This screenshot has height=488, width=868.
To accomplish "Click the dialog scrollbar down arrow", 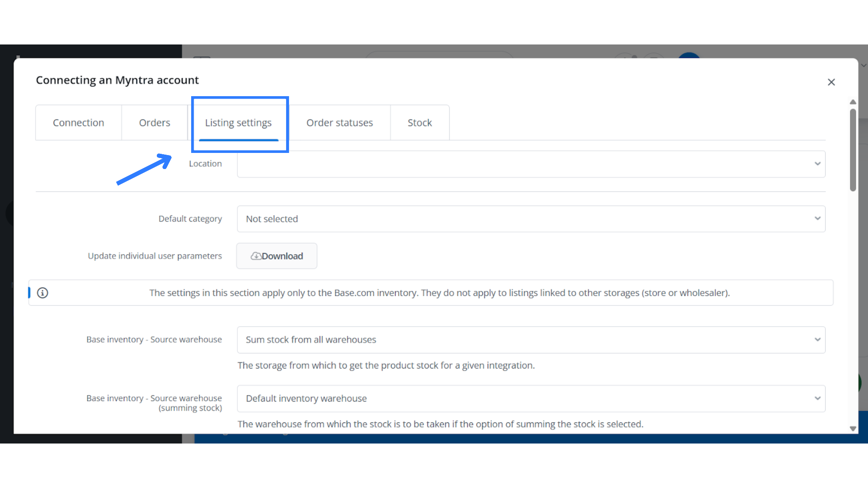I will (853, 428).
